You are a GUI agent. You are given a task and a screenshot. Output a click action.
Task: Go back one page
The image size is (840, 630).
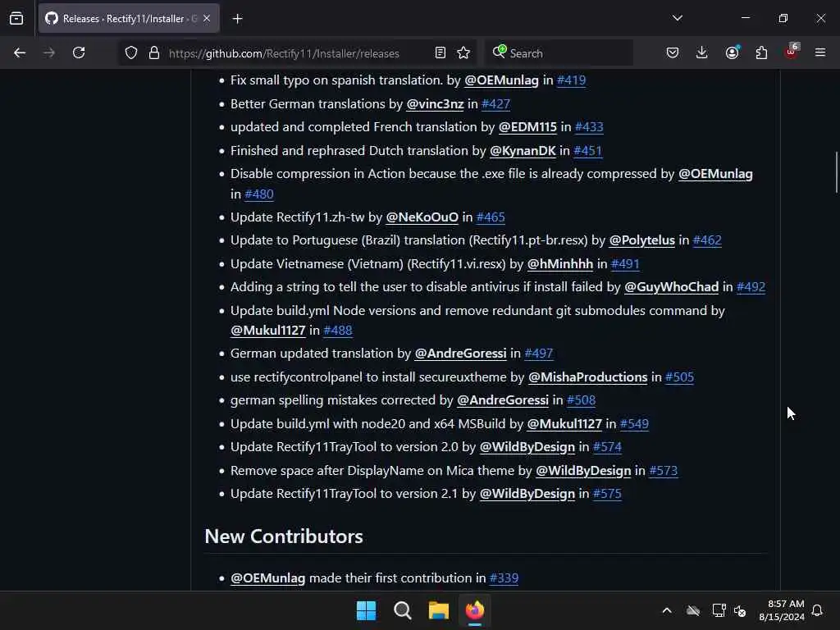(x=20, y=53)
